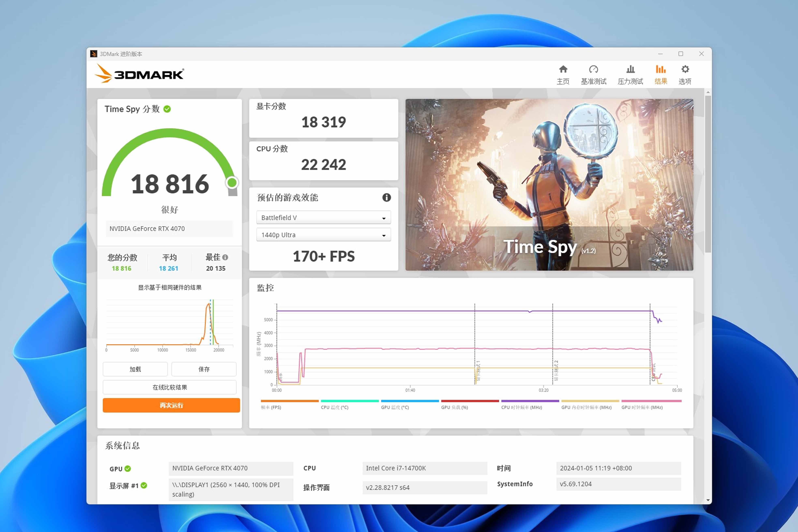Viewport: 798px width, 532px height.
Task: Click the Time Spy preview image
Action: tap(549, 184)
